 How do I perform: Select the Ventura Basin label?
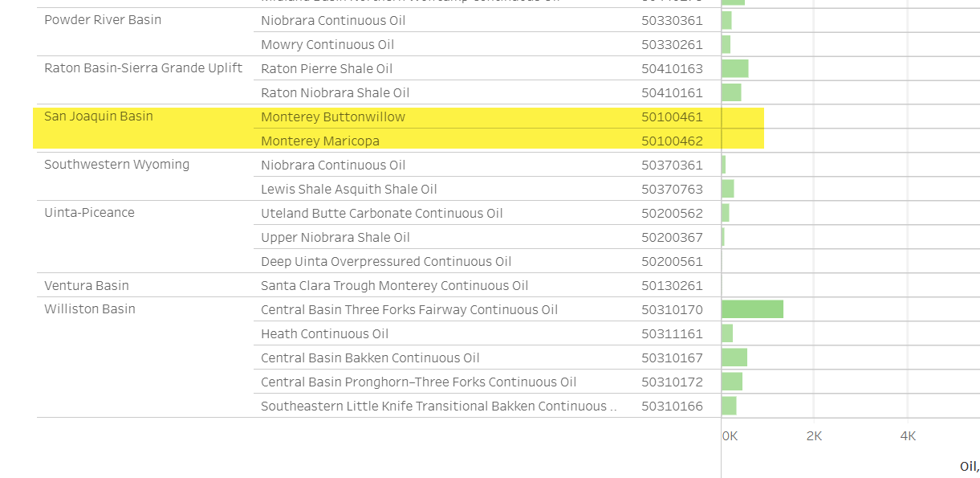(x=86, y=286)
